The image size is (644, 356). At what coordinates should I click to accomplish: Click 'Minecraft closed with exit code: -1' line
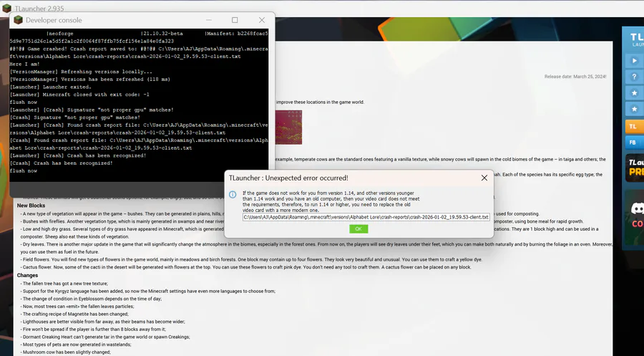[79, 95]
